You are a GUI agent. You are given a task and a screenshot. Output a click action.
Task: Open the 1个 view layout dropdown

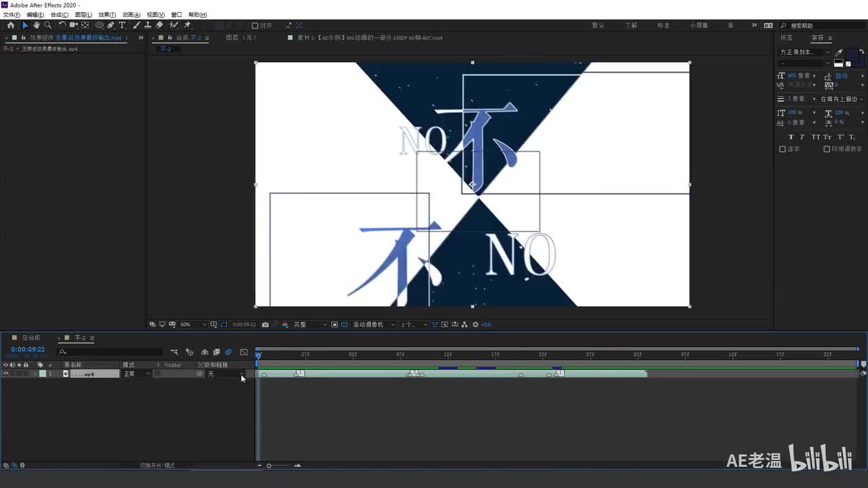(x=414, y=325)
